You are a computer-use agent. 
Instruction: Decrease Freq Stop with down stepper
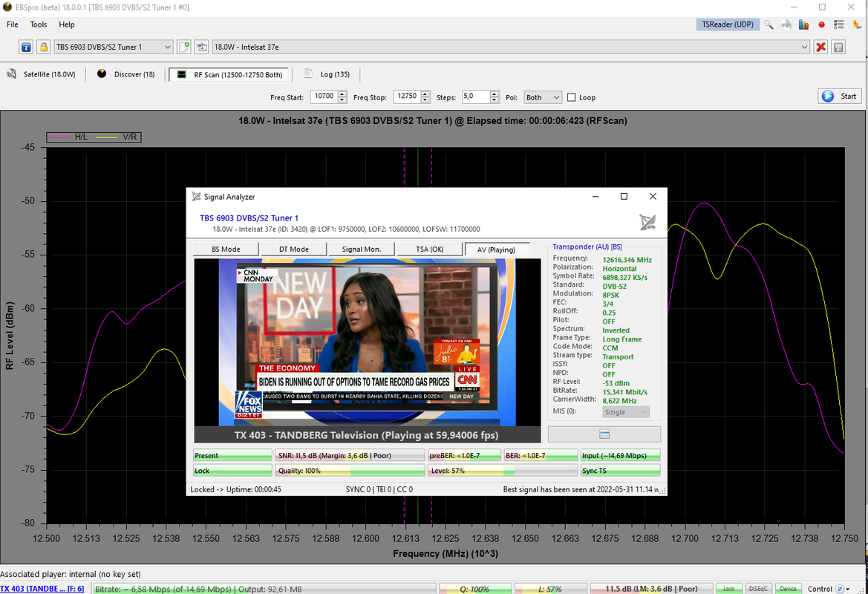[x=425, y=100]
